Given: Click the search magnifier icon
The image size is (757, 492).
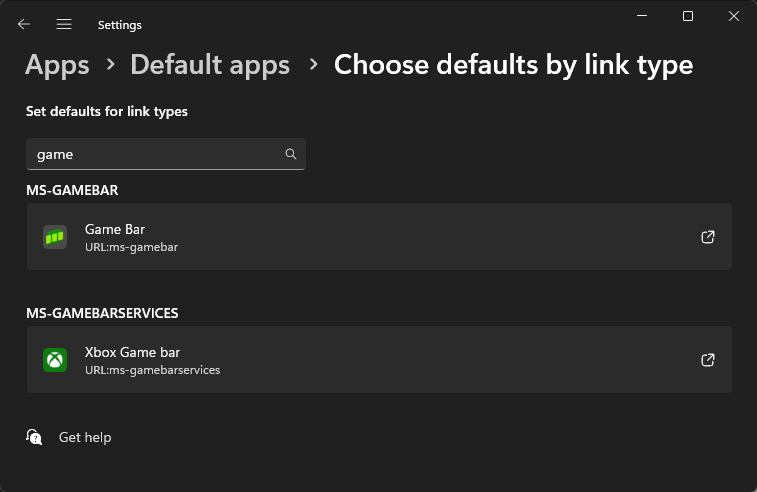Looking at the screenshot, I should pyautogui.click(x=291, y=154).
